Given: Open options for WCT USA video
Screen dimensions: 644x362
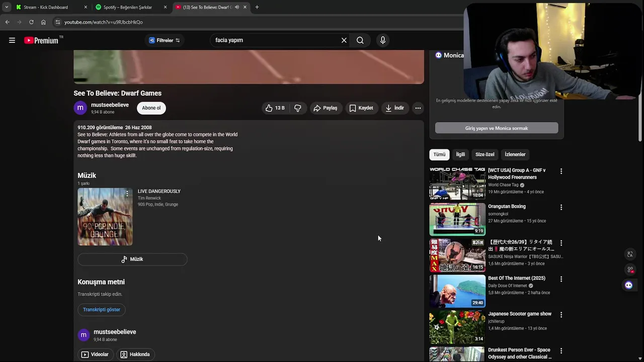Looking at the screenshot, I should pos(561,171).
